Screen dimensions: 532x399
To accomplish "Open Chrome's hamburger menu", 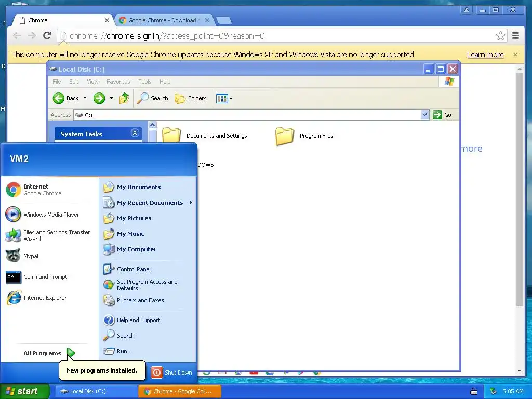I will [x=515, y=36].
